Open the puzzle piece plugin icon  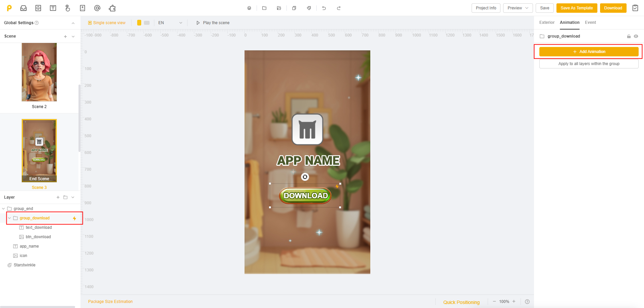coord(112,8)
